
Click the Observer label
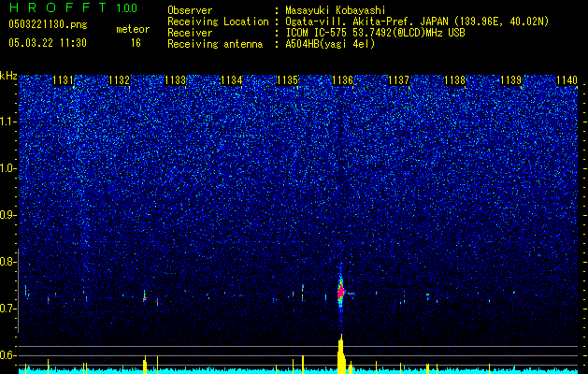pyautogui.click(x=190, y=10)
